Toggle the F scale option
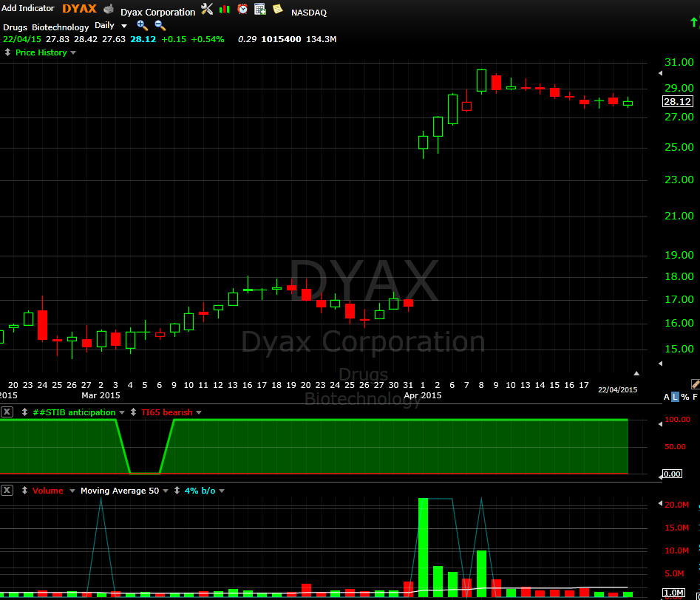 [695, 397]
